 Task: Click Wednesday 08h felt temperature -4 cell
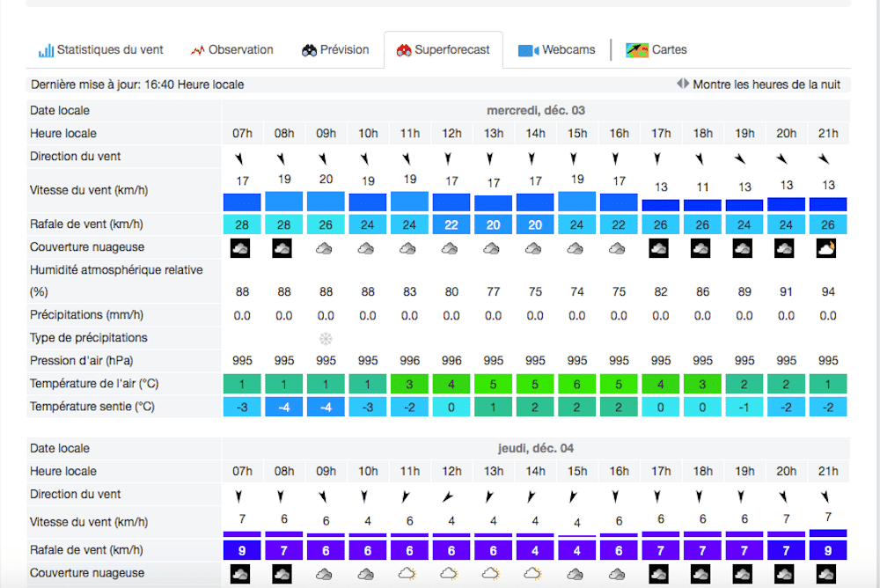pyautogui.click(x=284, y=408)
